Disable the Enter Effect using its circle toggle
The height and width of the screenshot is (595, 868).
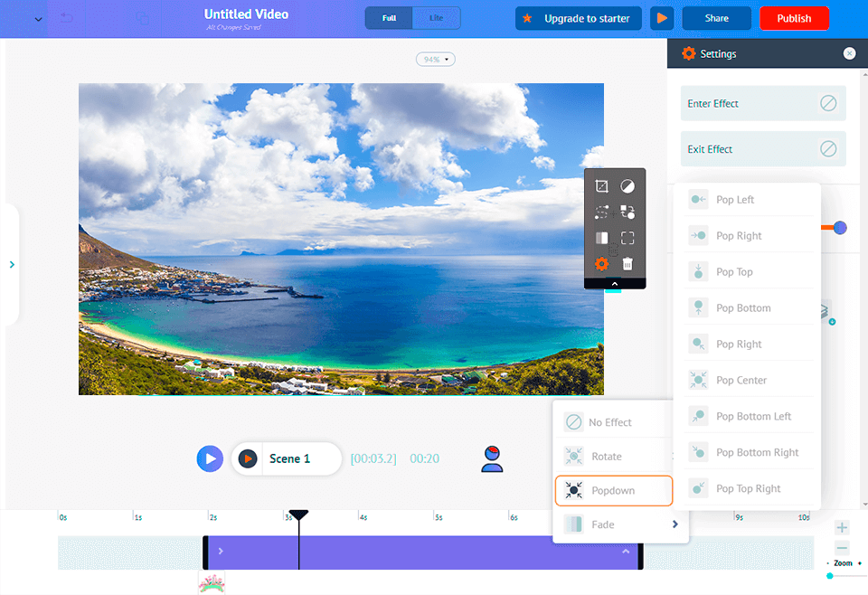click(x=828, y=103)
